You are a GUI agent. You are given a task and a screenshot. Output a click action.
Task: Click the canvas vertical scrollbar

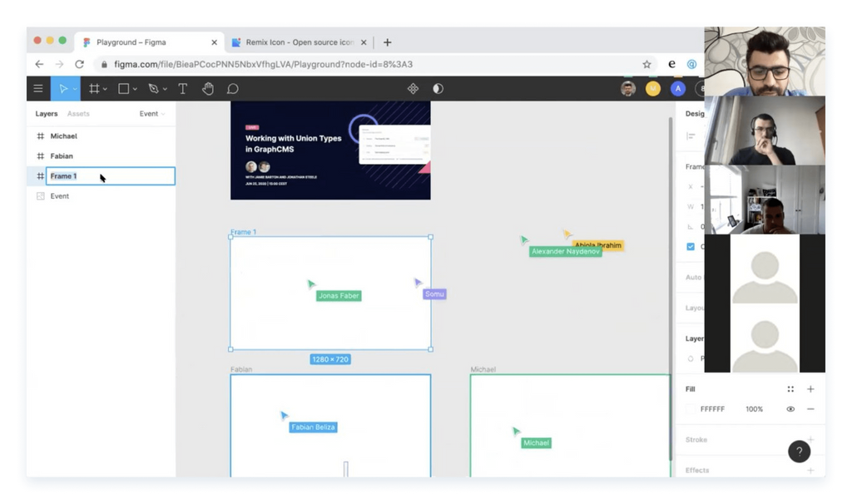(x=671, y=289)
